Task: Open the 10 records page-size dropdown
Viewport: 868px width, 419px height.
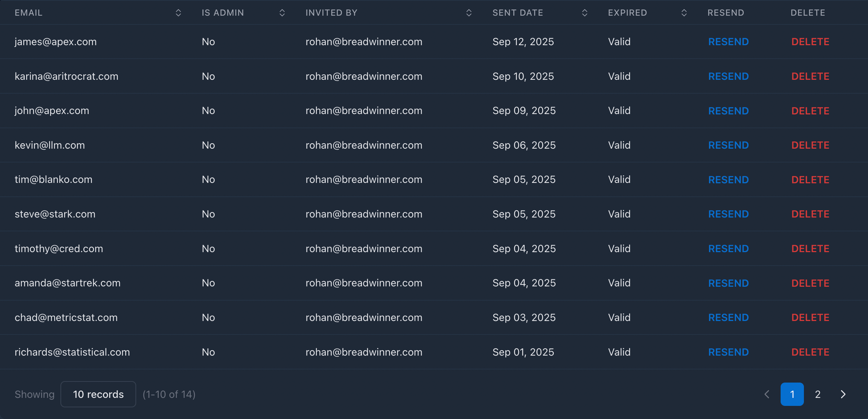Action: (98, 394)
